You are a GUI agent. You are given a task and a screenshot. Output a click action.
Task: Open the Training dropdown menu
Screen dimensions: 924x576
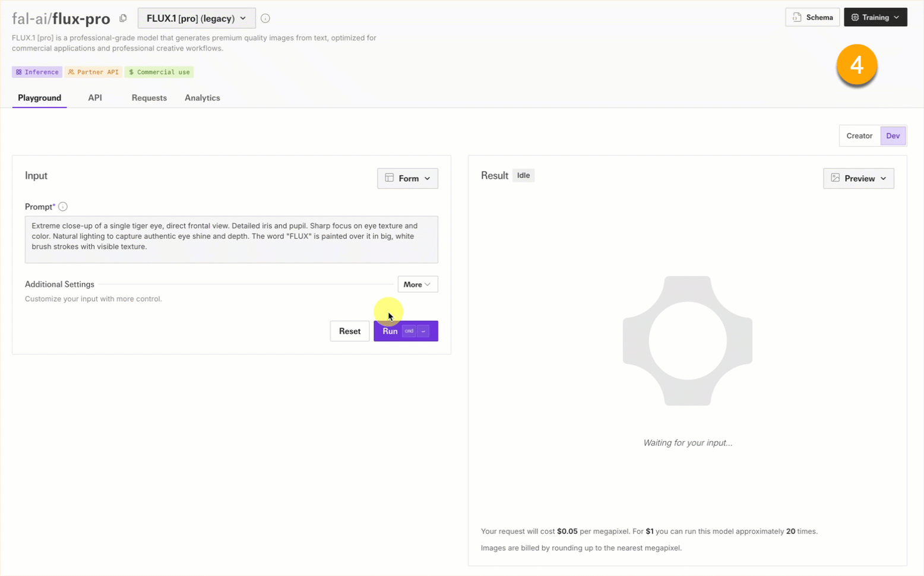tap(875, 17)
